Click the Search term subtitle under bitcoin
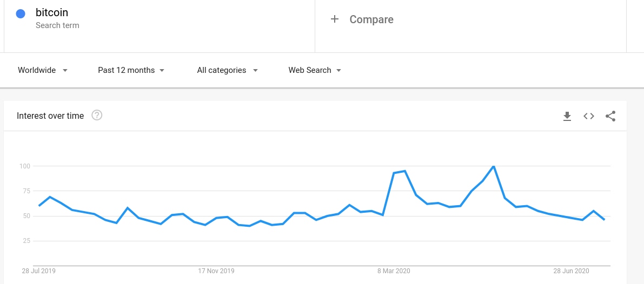The width and height of the screenshot is (644, 284). coord(57,25)
